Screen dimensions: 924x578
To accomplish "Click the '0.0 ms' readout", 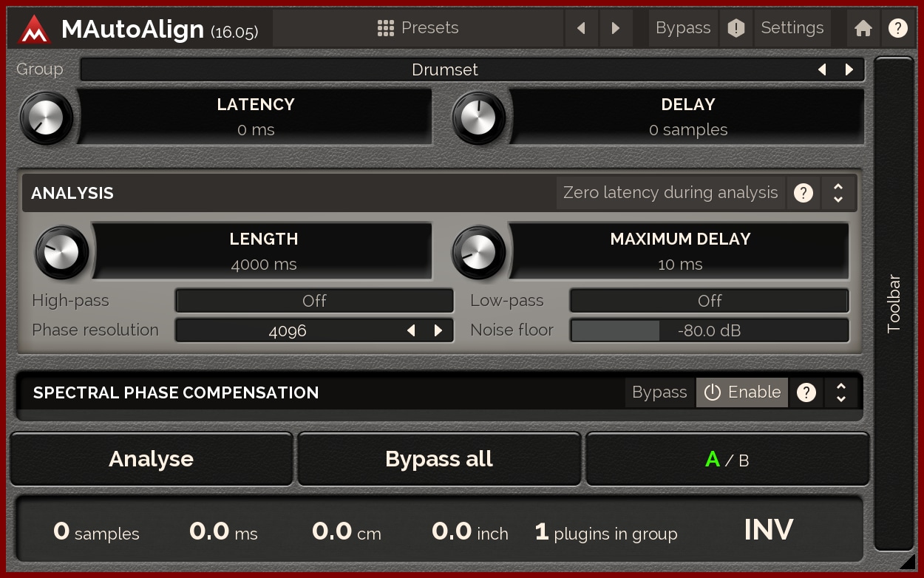I will click(223, 531).
